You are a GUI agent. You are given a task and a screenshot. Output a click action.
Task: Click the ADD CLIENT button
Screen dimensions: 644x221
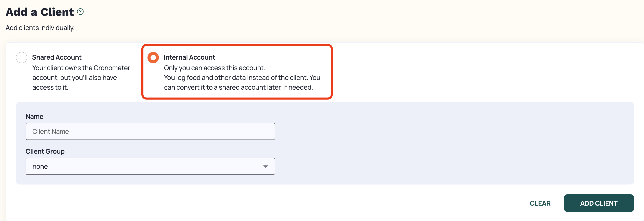click(x=599, y=203)
